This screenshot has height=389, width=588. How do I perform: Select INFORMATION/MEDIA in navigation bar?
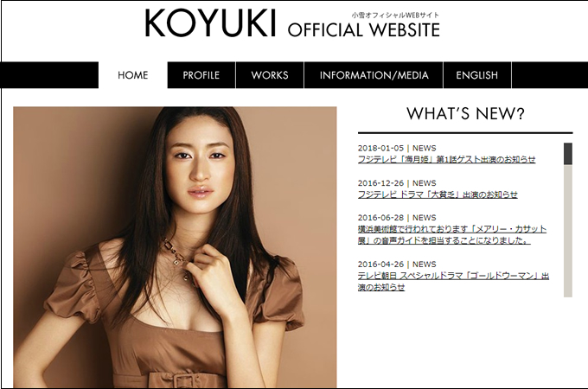(374, 75)
